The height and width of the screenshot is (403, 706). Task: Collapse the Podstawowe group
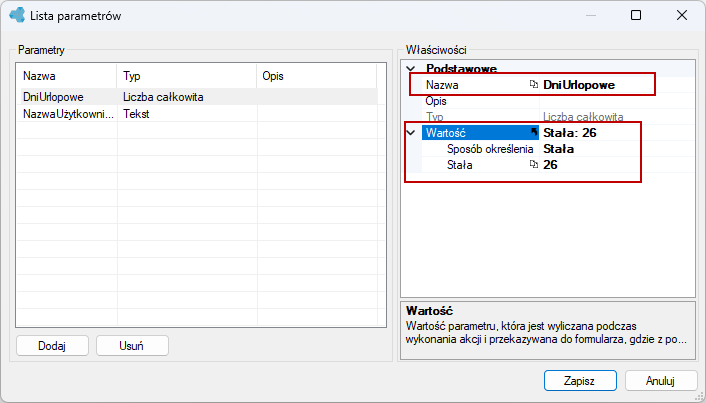point(411,69)
